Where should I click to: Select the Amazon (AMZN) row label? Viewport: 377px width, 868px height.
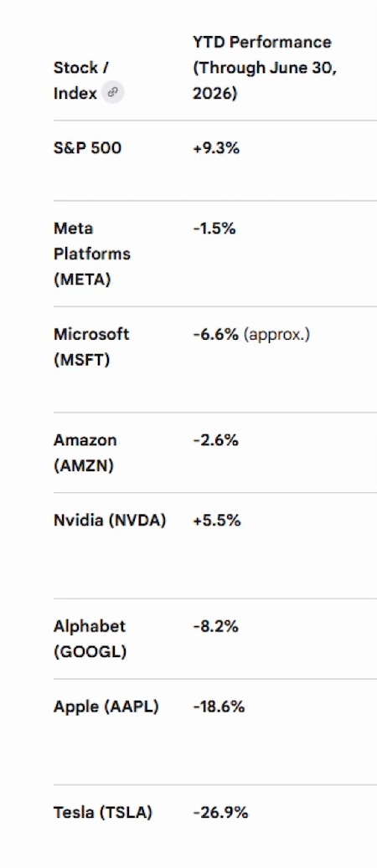[x=85, y=453]
